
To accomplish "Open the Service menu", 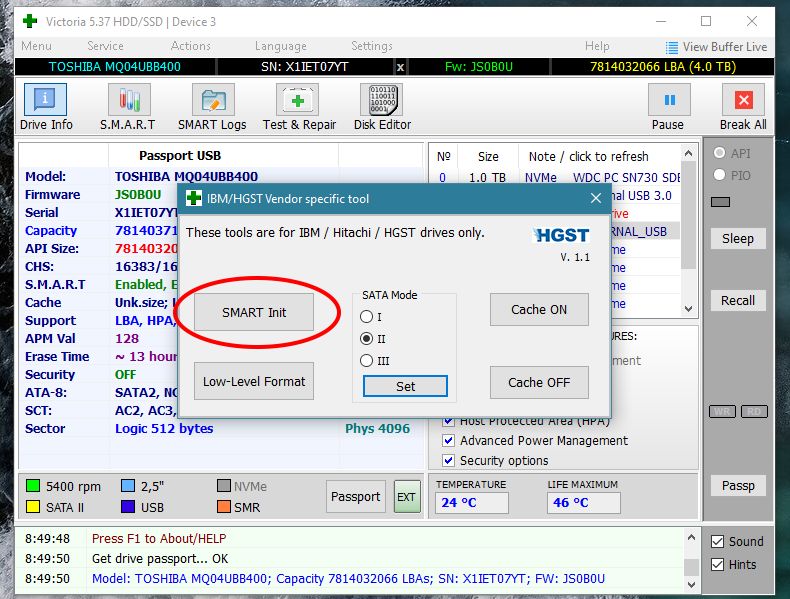I will (x=105, y=46).
